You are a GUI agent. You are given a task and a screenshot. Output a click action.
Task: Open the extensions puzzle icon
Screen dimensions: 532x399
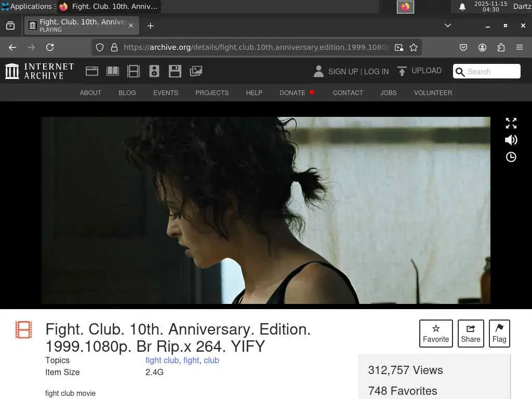501,47
